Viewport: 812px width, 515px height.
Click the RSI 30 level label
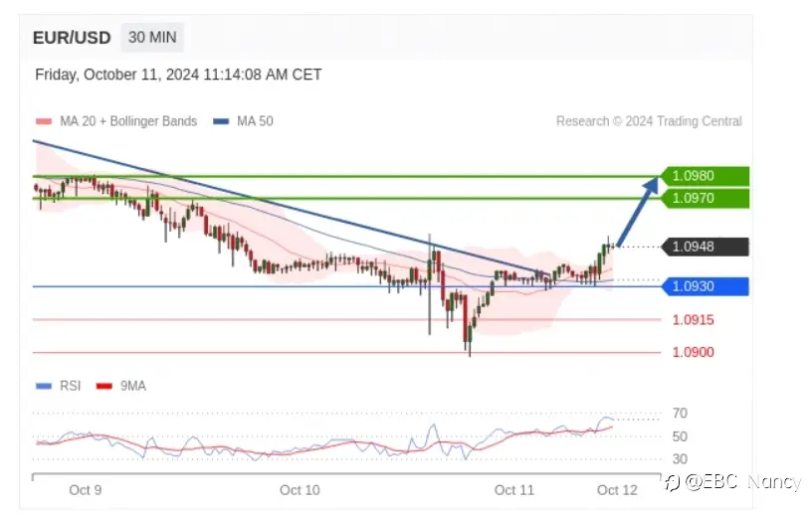coord(680,459)
